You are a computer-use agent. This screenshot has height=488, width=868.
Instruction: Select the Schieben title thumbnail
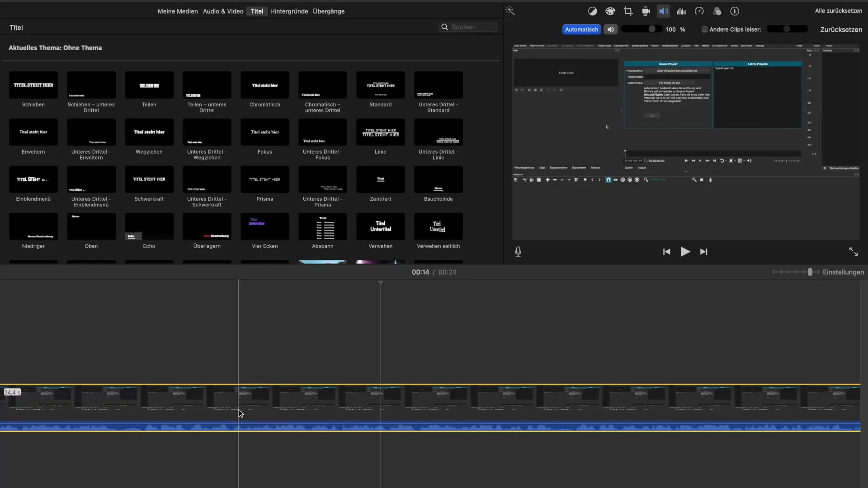click(x=33, y=85)
